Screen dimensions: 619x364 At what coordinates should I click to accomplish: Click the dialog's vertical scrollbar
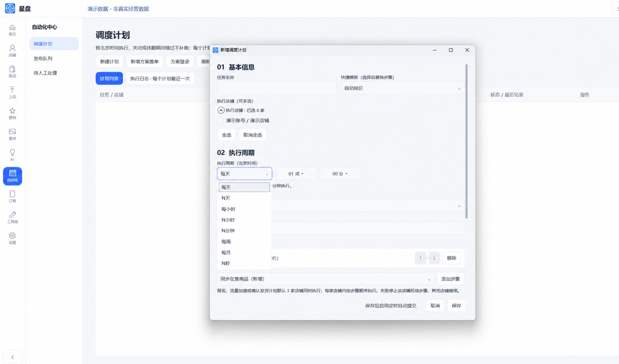[466, 141]
